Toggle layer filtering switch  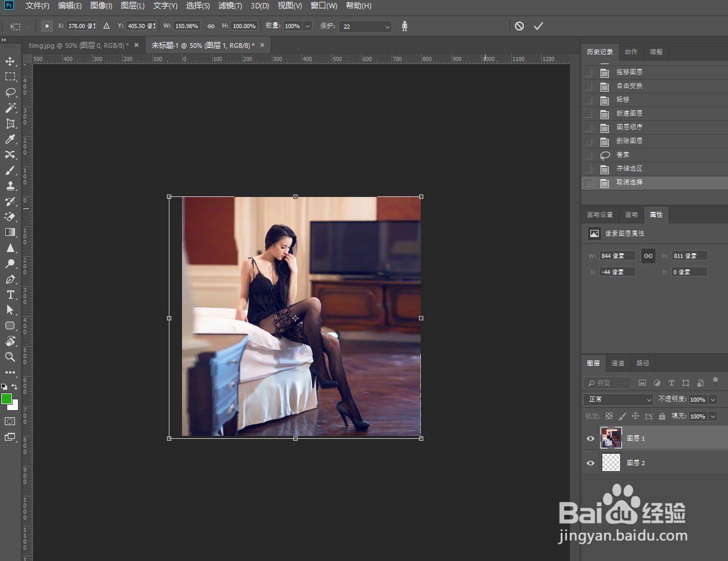pos(715,381)
